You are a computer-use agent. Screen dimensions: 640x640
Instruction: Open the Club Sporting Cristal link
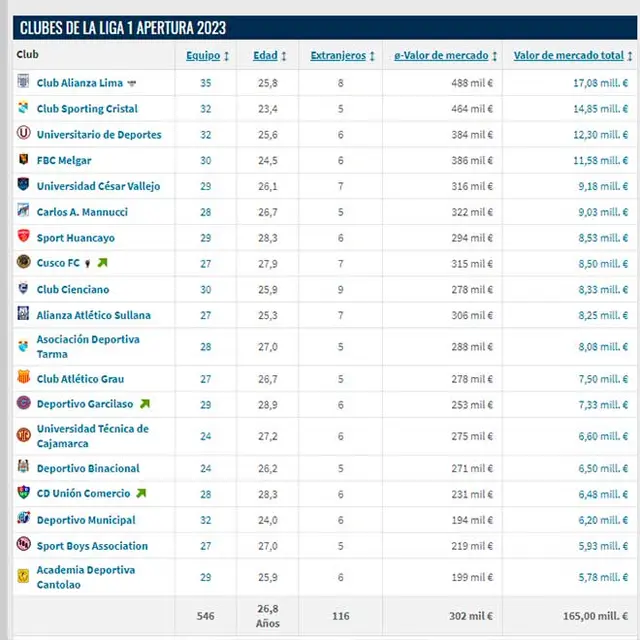(x=87, y=109)
